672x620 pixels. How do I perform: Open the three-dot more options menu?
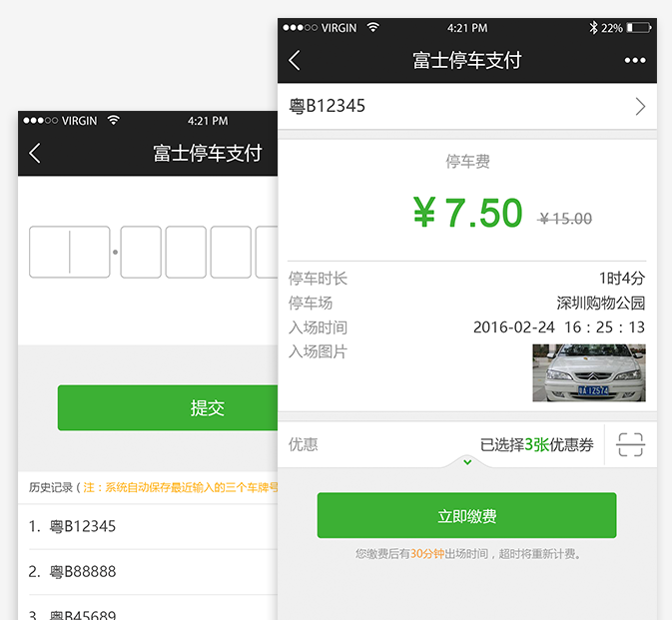pyautogui.click(x=635, y=61)
